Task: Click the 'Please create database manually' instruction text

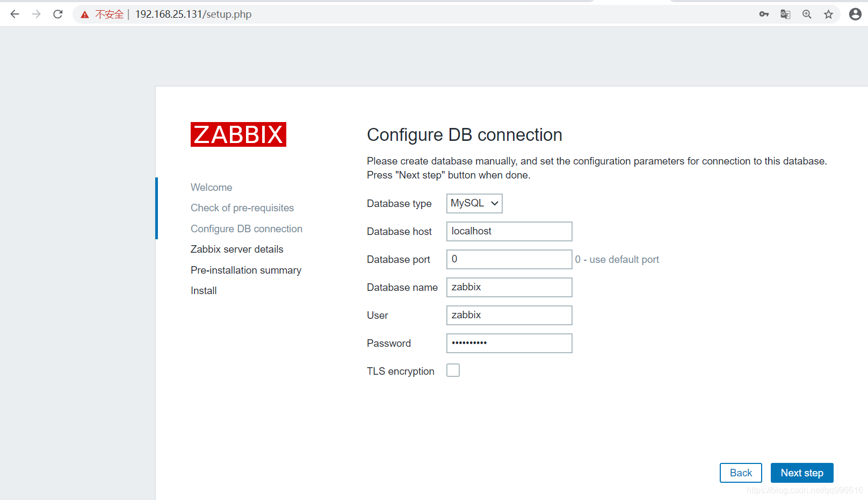Action: click(597, 168)
